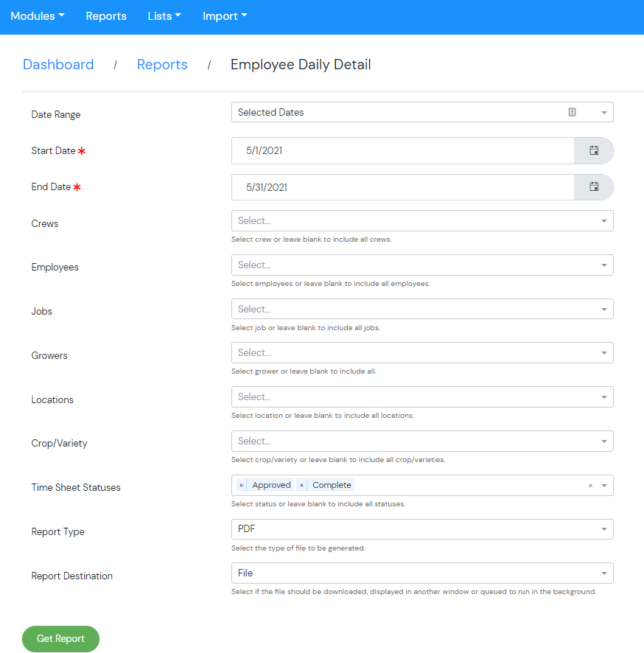Click the Employee Daily Detail breadcrumb title
This screenshot has height=653, width=644.
(301, 65)
